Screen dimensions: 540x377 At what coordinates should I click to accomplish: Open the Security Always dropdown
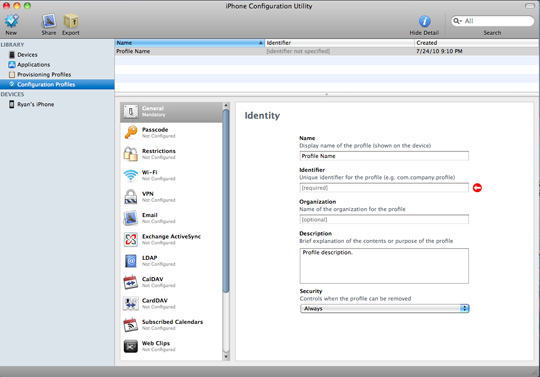coord(384,308)
